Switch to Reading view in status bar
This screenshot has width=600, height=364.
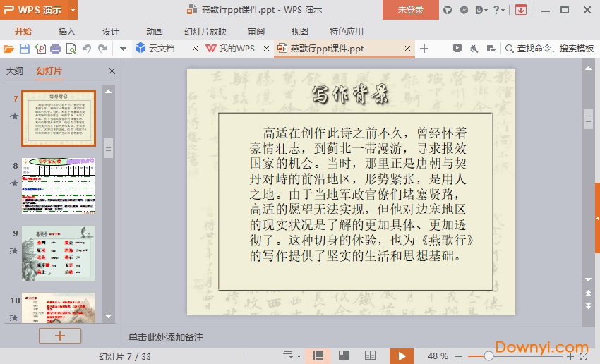point(371,356)
